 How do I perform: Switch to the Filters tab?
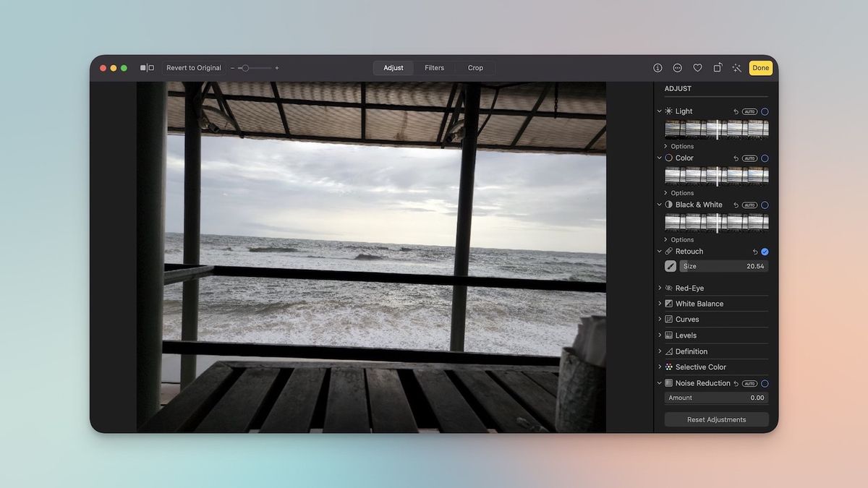point(434,67)
